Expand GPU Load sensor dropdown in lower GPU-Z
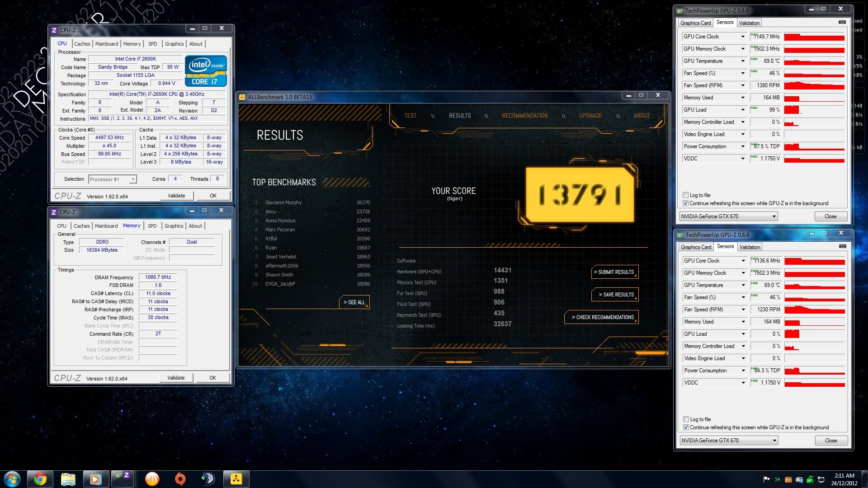The image size is (868, 488). 743,334
